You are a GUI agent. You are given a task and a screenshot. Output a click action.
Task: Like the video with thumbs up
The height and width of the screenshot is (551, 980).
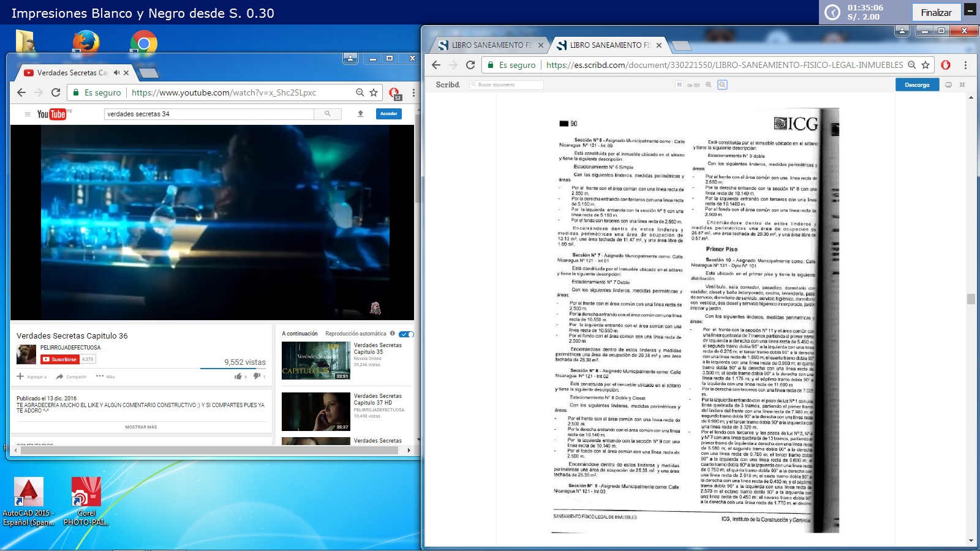pos(238,377)
